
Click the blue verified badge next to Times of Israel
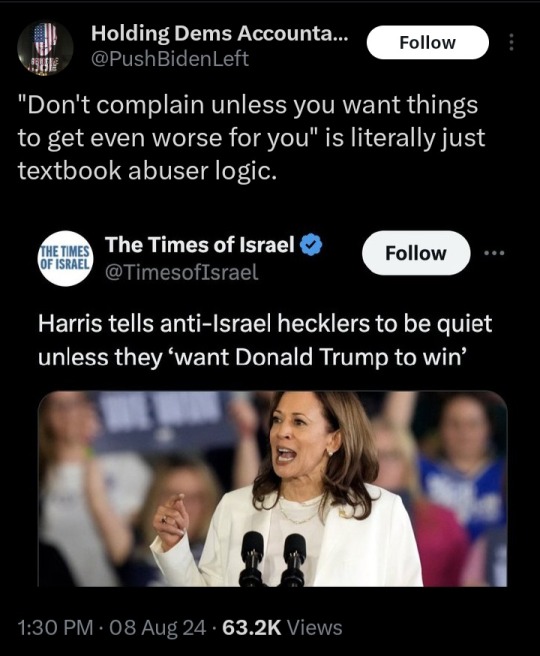coord(312,245)
